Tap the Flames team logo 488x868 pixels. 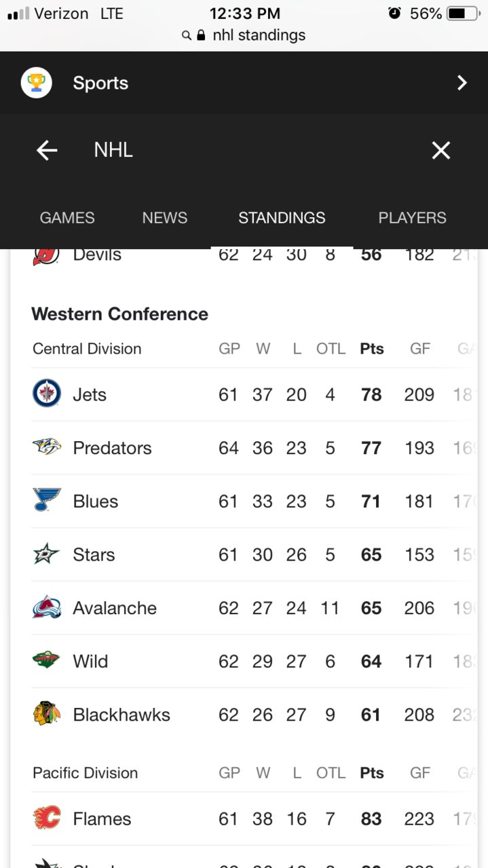47,818
